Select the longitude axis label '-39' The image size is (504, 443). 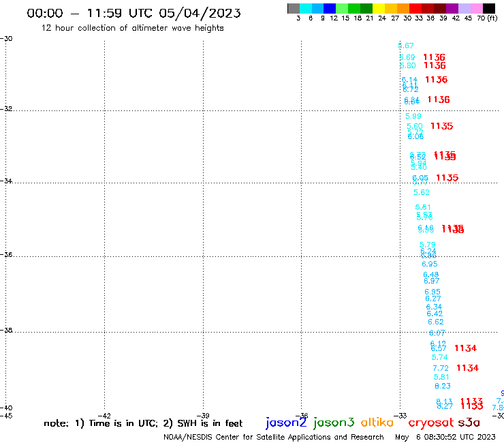coord(203,416)
